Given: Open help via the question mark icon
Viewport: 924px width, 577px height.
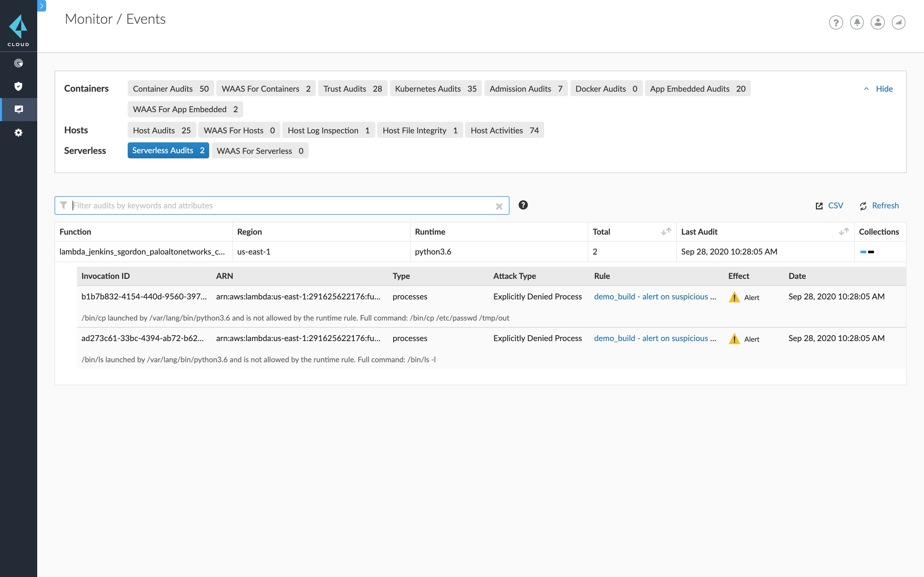Looking at the screenshot, I should tap(836, 22).
